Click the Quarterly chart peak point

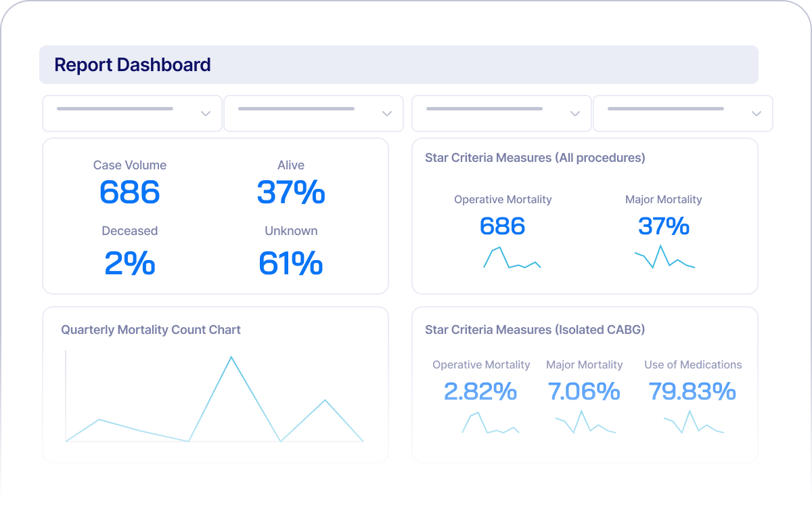[x=232, y=356]
